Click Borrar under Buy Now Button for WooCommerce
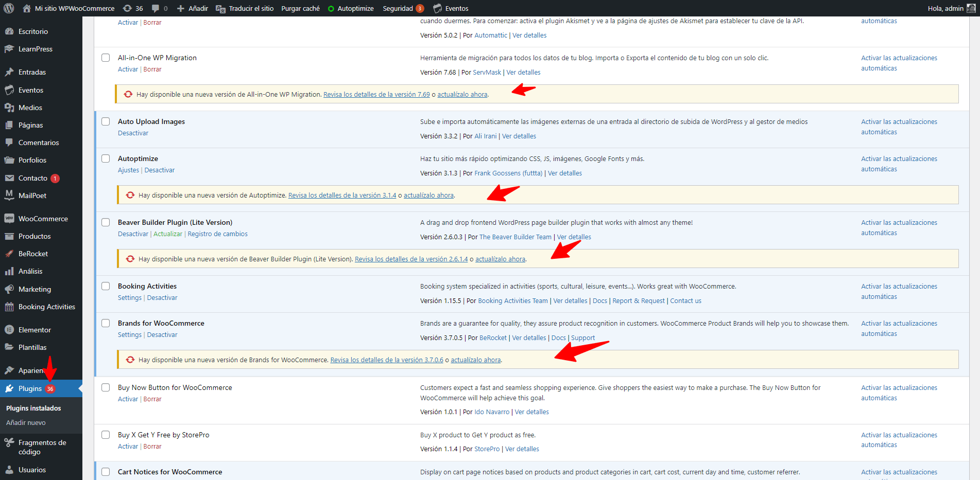 pos(152,399)
